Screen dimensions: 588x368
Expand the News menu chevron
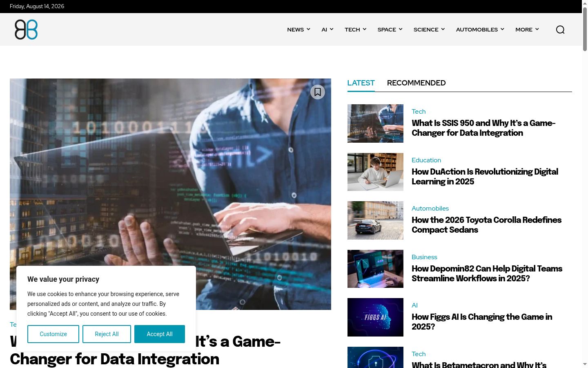(308, 29)
